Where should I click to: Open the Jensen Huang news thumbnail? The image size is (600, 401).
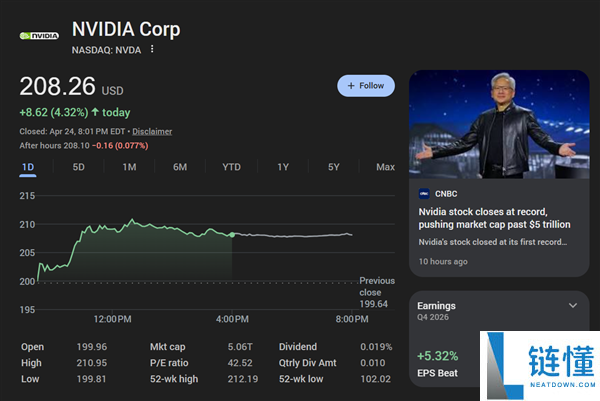point(499,124)
